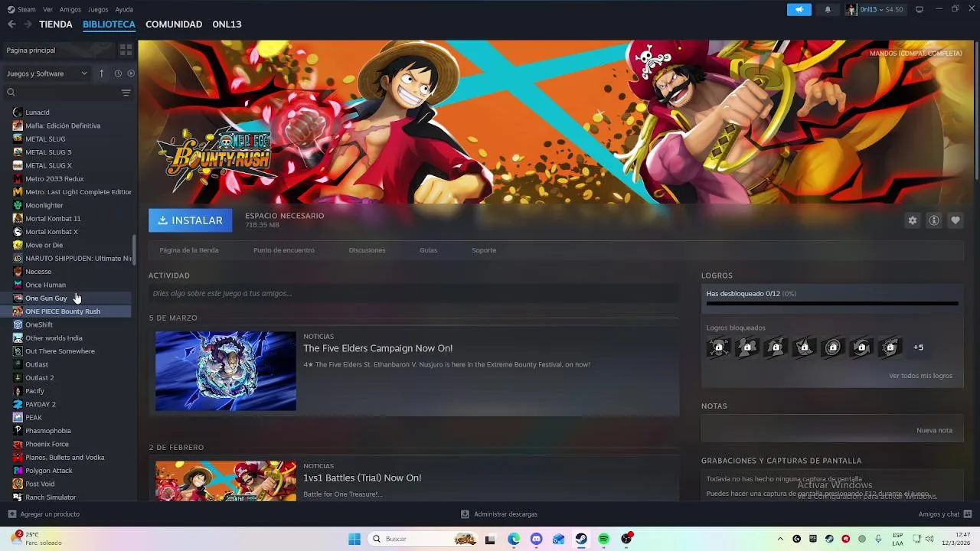Open the megaphone announcements button
The width and height of the screenshot is (980, 551).
pos(799,9)
